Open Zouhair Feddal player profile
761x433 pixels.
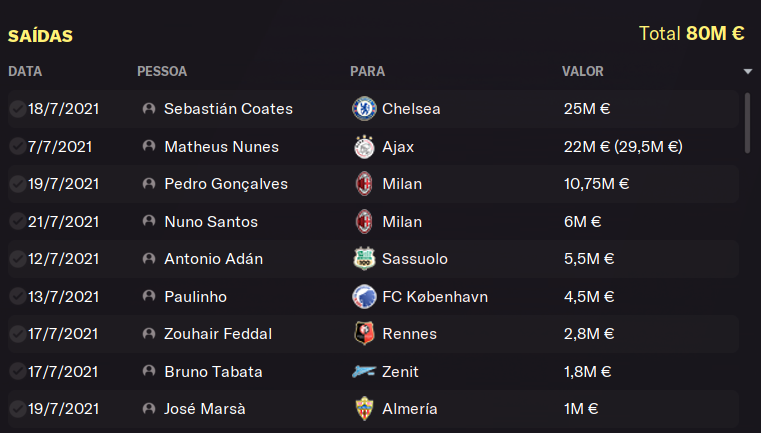(x=218, y=334)
